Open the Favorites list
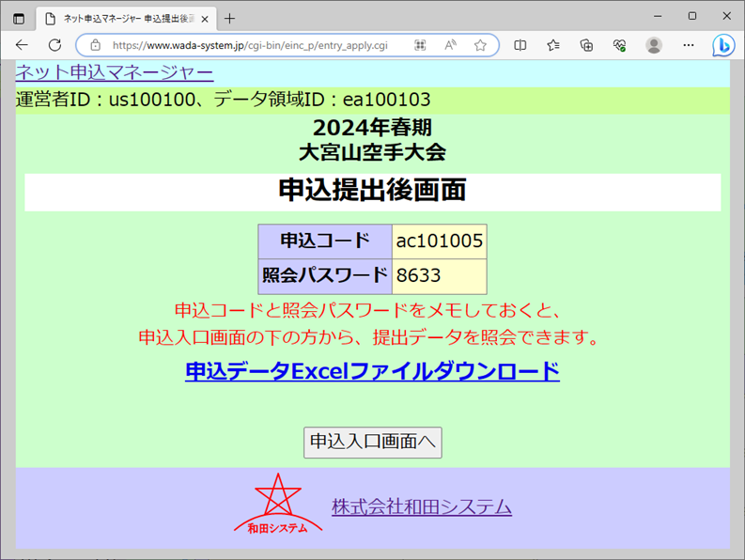Viewport: 745px width, 560px height. (x=553, y=45)
